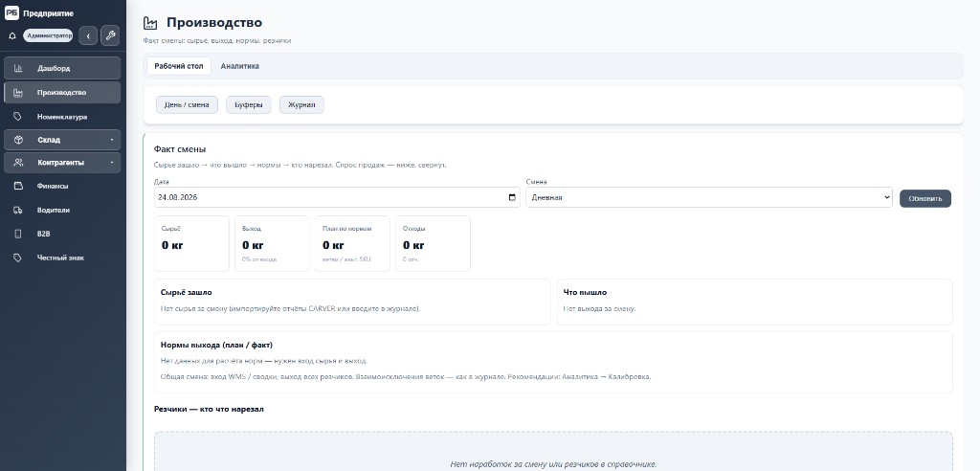Viewport: 980px width, 471px height.
Task: Click the Водители truck icon
Action: tap(18, 211)
